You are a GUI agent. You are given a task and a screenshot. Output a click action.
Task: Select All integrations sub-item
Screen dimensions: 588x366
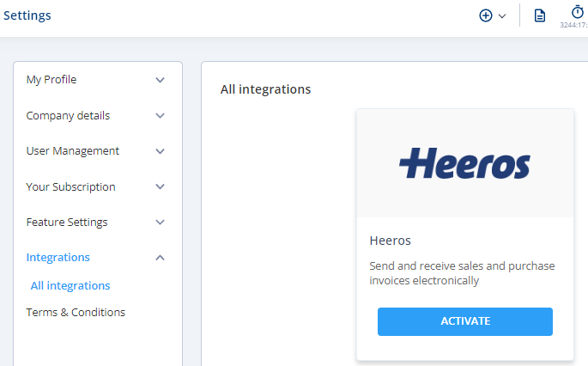[70, 285]
